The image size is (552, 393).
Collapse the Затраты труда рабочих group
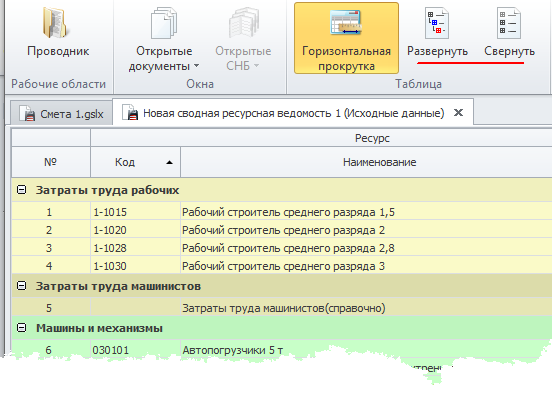coord(22,190)
